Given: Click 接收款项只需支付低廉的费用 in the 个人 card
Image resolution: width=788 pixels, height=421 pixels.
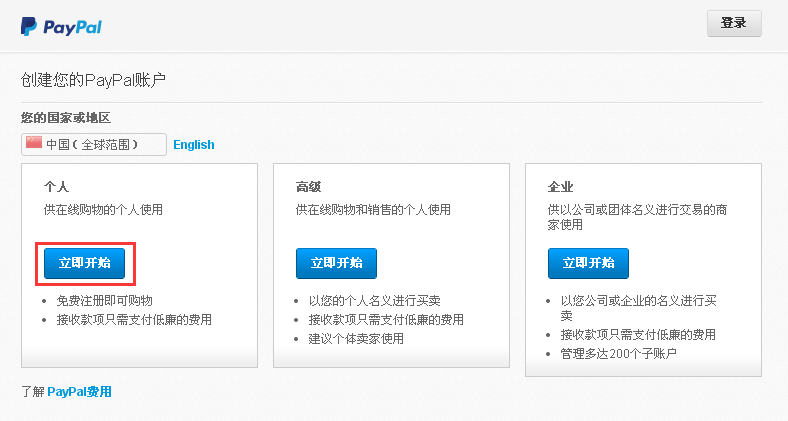Looking at the screenshot, I should (x=134, y=320).
